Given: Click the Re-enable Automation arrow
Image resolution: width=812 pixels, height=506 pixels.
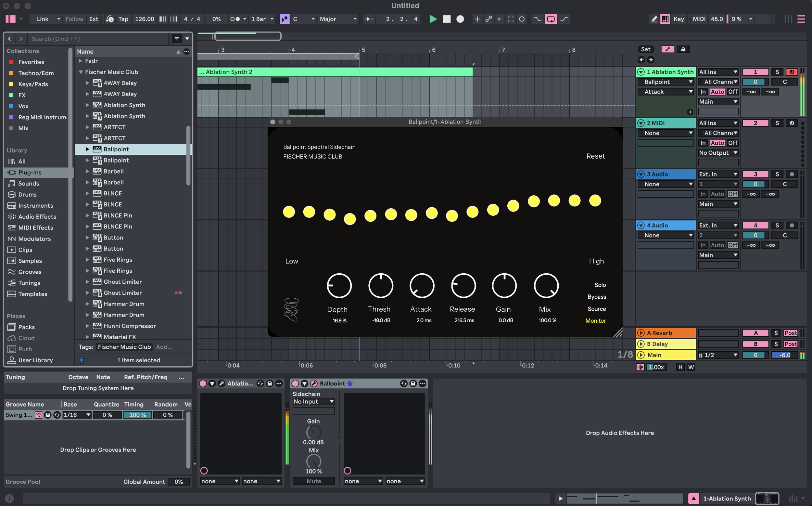Looking at the screenshot, I should [x=500, y=19].
